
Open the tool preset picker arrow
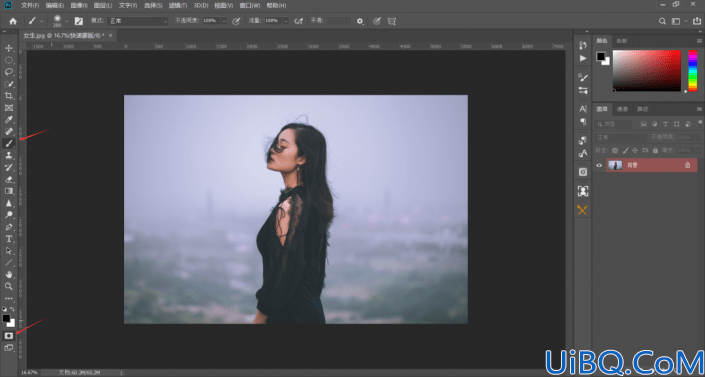coord(41,21)
